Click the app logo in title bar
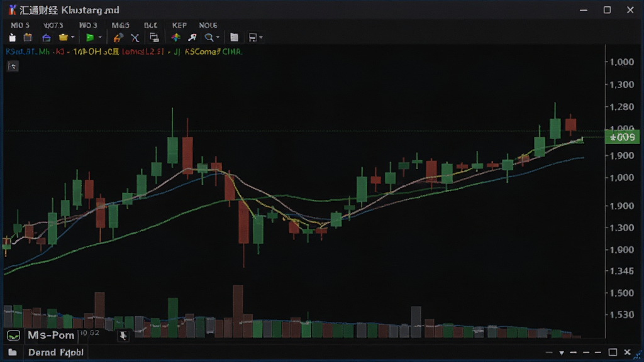 pyautogui.click(x=13, y=10)
